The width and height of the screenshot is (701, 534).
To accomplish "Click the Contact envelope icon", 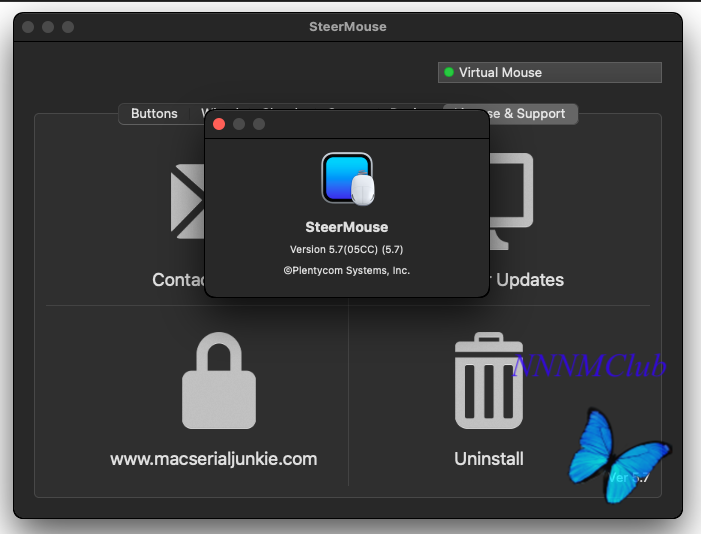I will coord(187,201).
